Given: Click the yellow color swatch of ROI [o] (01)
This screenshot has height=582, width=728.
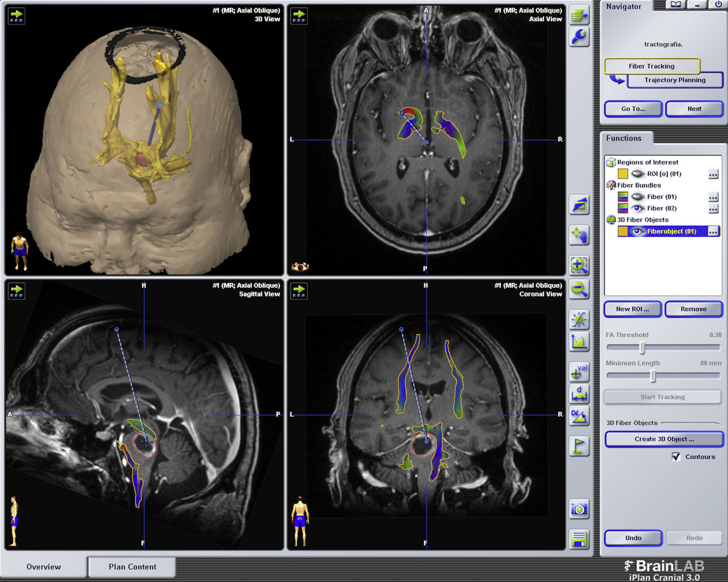Looking at the screenshot, I should click(622, 174).
